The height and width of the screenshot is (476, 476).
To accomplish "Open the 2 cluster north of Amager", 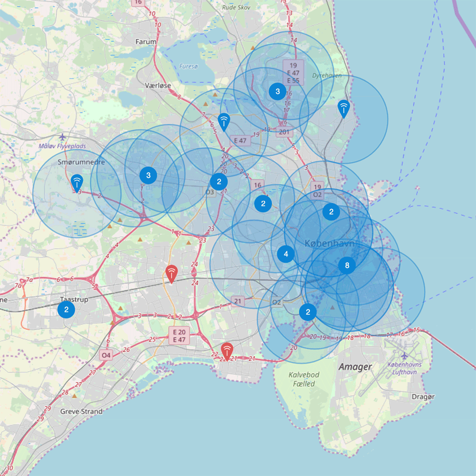I will 308,312.
